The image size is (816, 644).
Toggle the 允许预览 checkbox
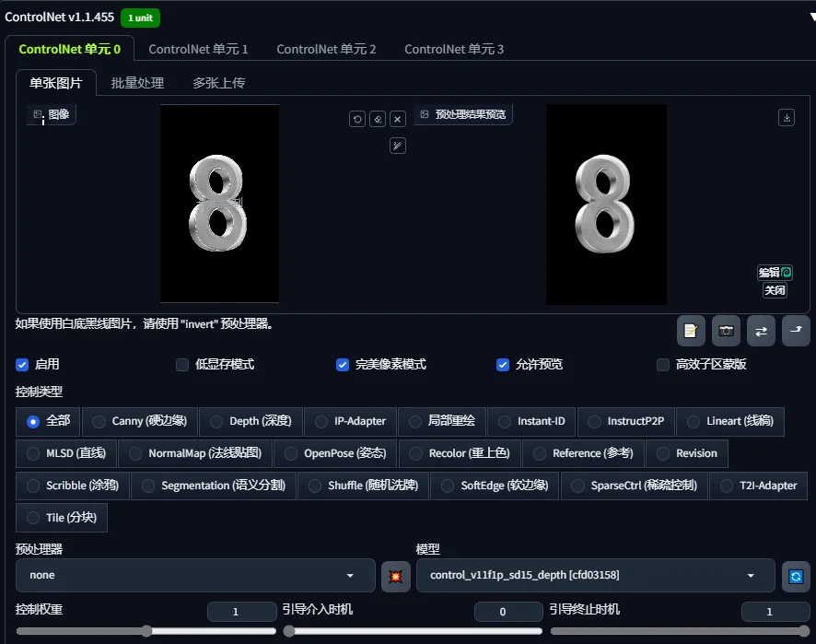pyautogui.click(x=503, y=365)
